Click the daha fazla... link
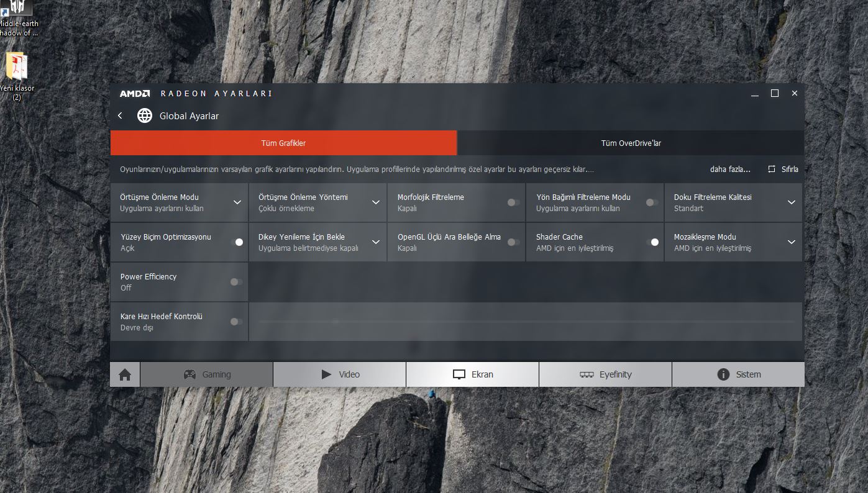Viewport: 868px width, 493px height. coord(730,169)
